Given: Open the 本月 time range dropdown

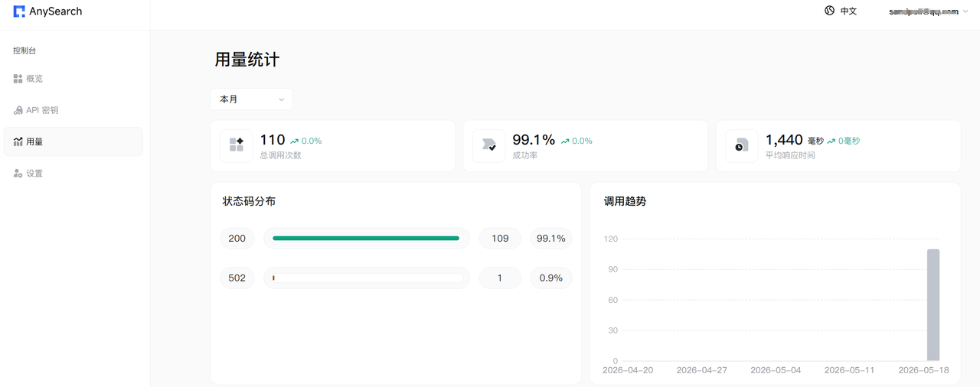Looking at the screenshot, I should pyautogui.click(x=251, y=99).
